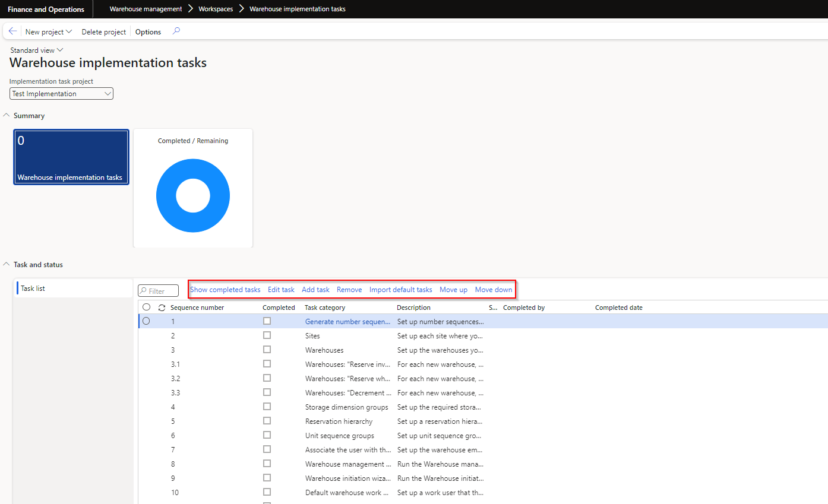Select the Reservation hierarchy cell
Image resolution: width=828 pixels, height=504 pixels.
339,421
